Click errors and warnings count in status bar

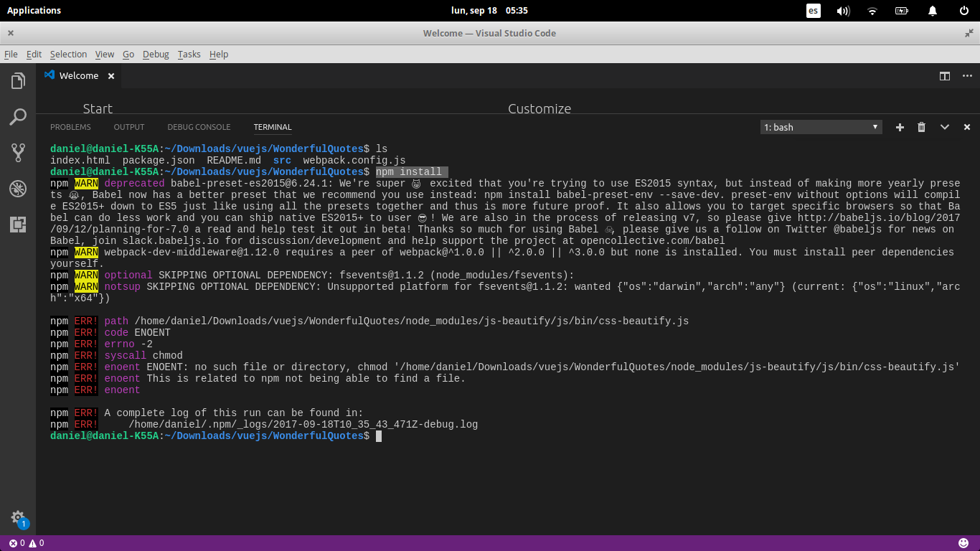26,543
